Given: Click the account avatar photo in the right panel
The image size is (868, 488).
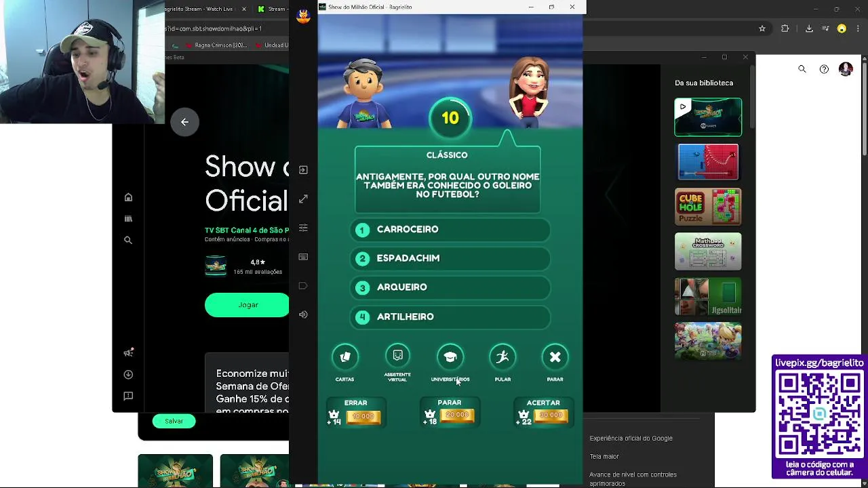Looking at the screenshot, I should coord(846,69).
